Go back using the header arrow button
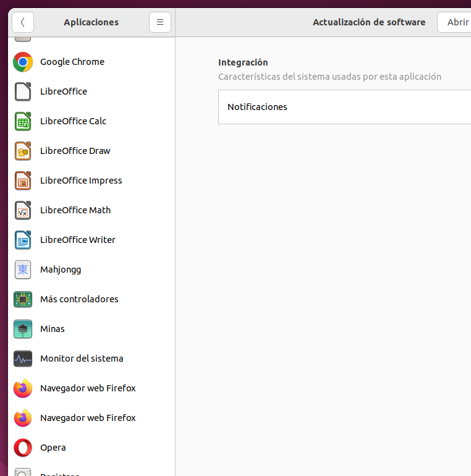Viewport: 471px width, 476px height. coord(23,22)
